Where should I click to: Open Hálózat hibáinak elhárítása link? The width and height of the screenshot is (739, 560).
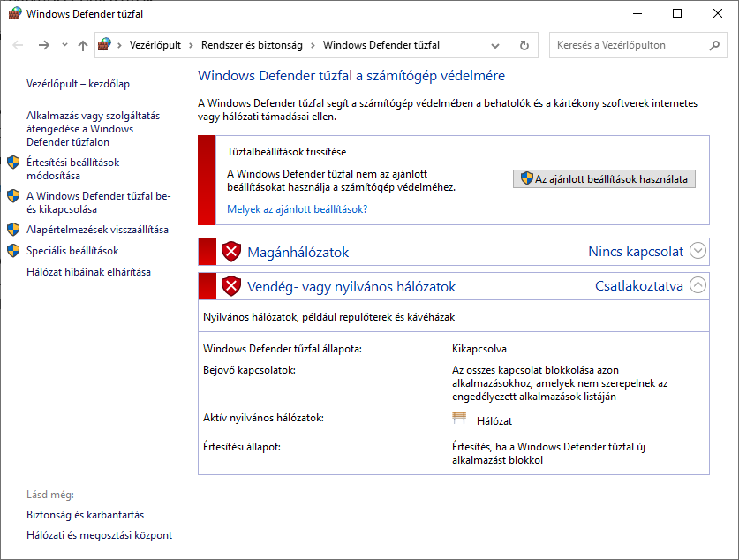tap(88, 272)
